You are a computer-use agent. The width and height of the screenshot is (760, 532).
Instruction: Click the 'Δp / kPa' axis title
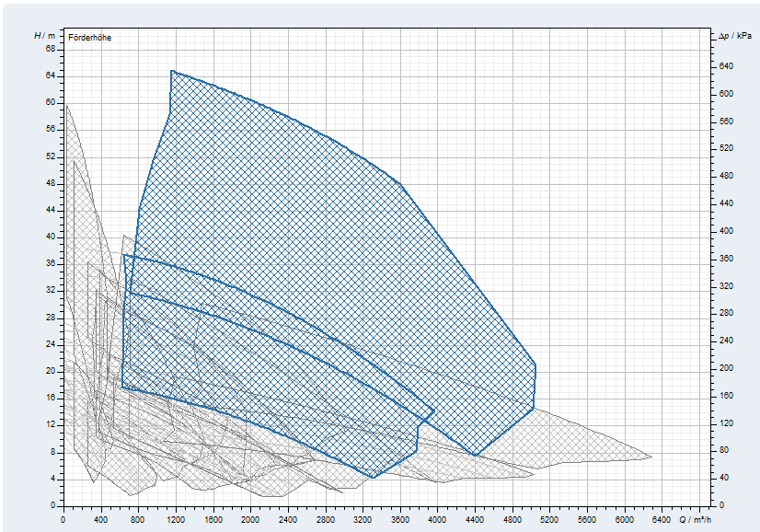pos(735,36)
